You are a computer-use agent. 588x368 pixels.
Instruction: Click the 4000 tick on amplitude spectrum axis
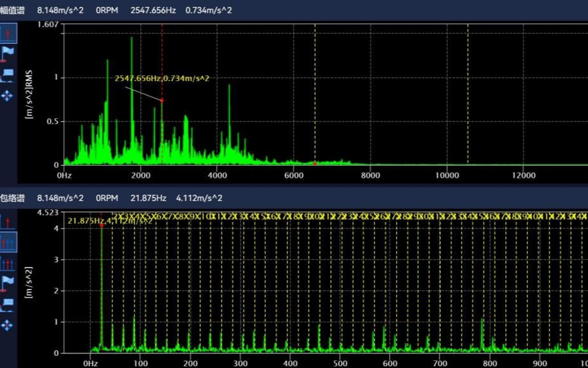click(217, 175)
